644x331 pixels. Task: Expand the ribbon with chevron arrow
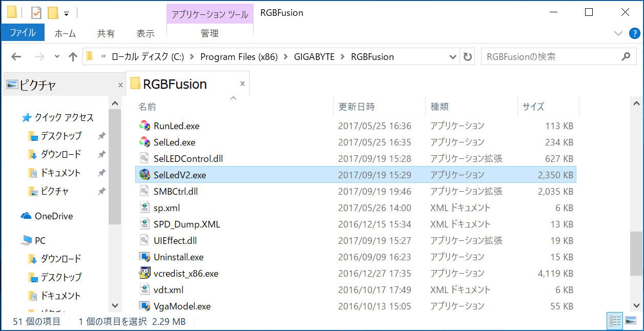618,33
